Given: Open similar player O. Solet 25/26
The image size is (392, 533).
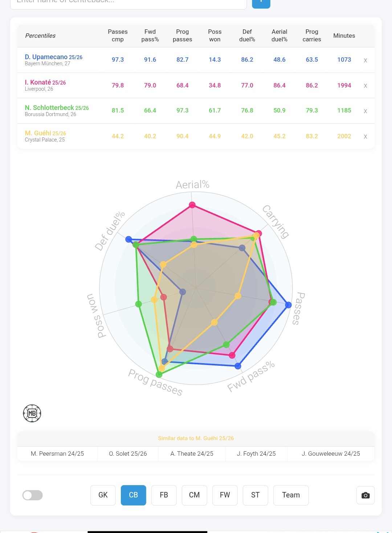Looking at the screenshot, I should [128, 454].
